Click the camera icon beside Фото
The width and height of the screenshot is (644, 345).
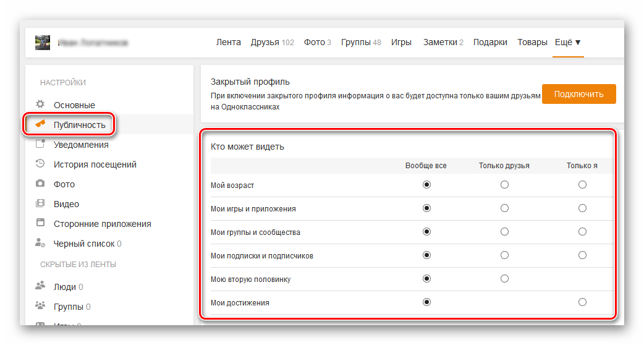click(x=40, y=184)
